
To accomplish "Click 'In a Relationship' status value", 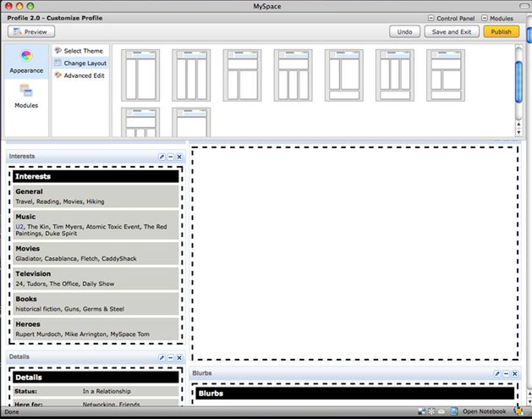I will 107,391.
